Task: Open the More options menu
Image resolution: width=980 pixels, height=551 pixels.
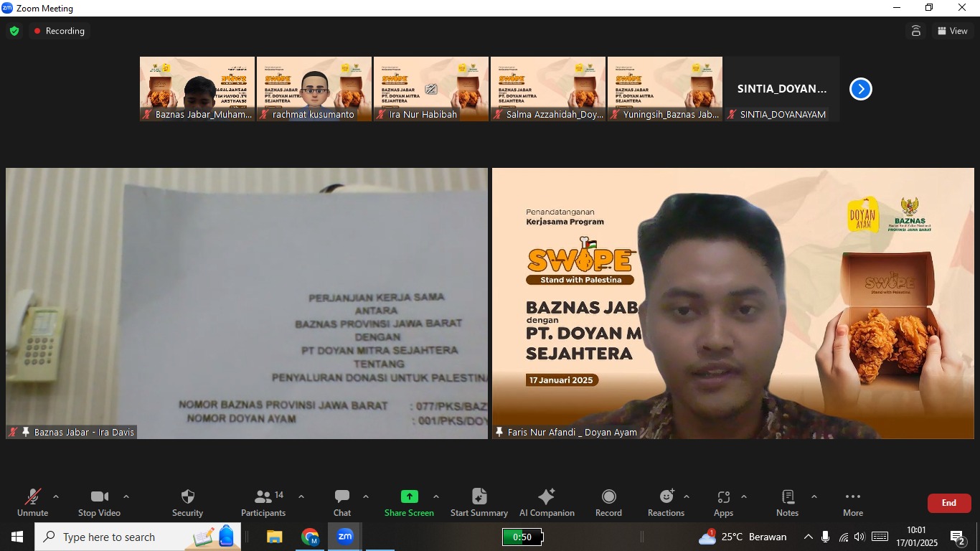Action: click(853, 502)
